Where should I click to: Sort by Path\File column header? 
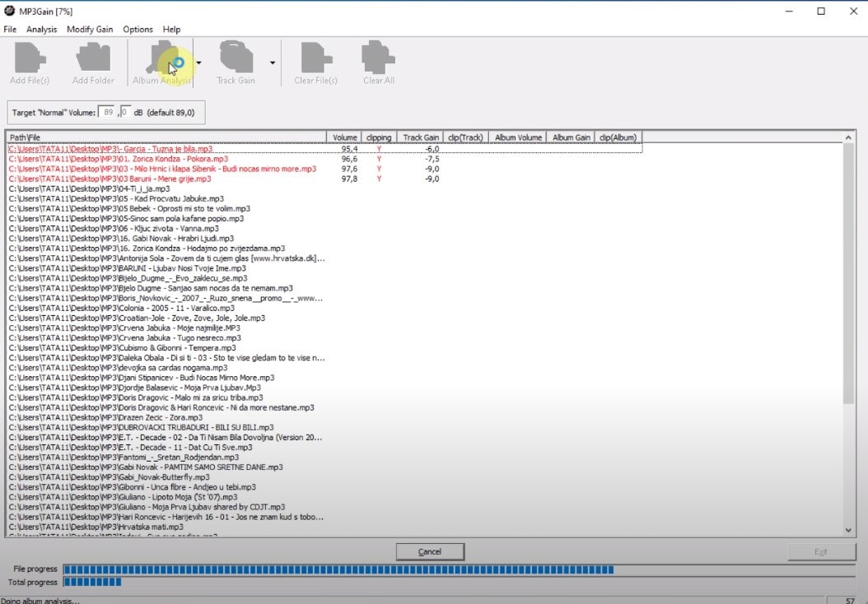click(x=166, y=137)
